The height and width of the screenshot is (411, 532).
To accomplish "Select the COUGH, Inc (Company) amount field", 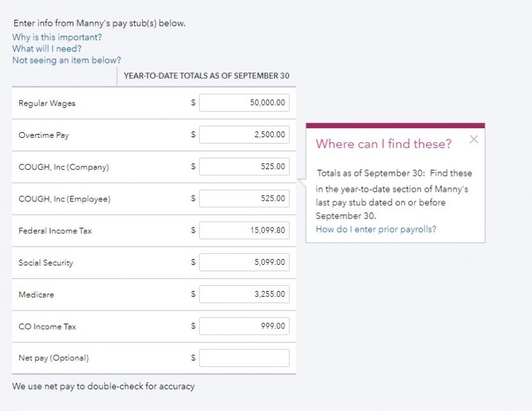I will (244, 166).
